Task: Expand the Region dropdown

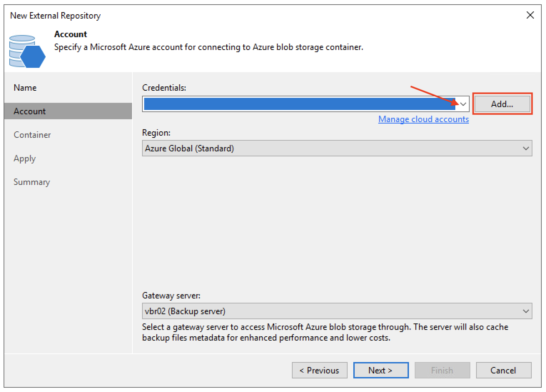Action: pyautogui.click(x=526, y=148)
